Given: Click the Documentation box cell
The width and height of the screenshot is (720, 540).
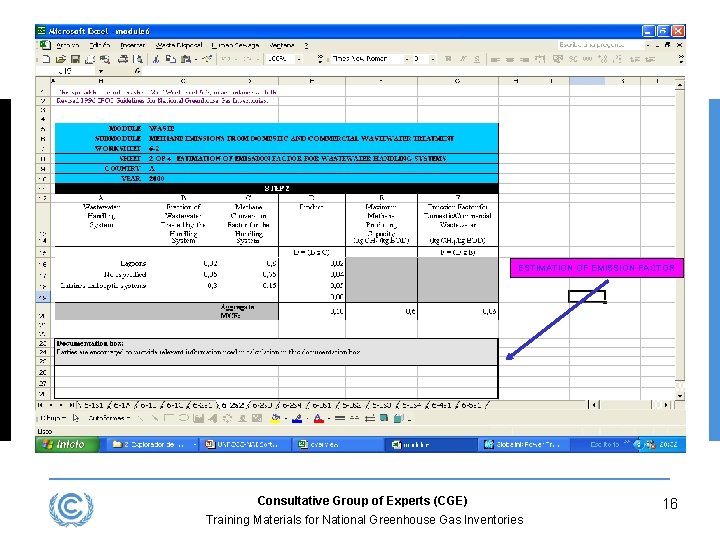Looking at the screenshot, I should pos(276,352).
